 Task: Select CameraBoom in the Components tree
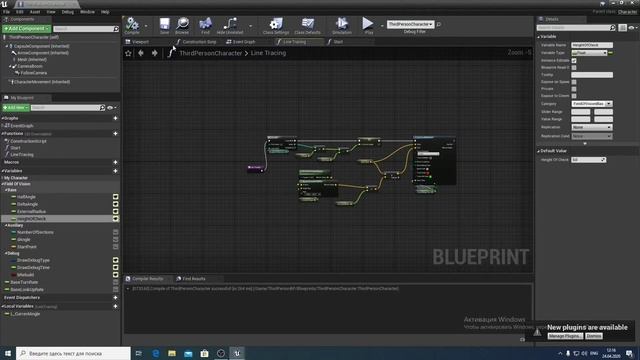click(30, 66)
